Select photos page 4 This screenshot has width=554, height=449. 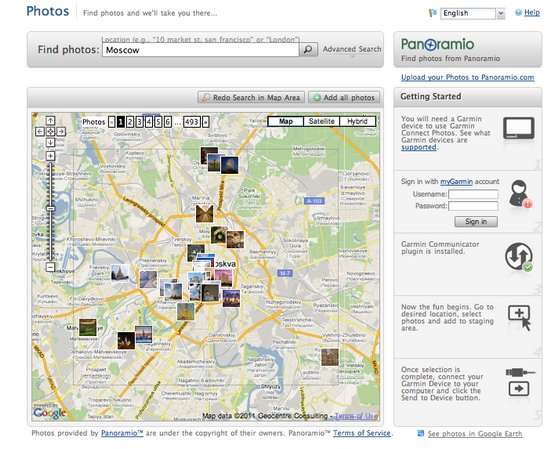point(149,122)
